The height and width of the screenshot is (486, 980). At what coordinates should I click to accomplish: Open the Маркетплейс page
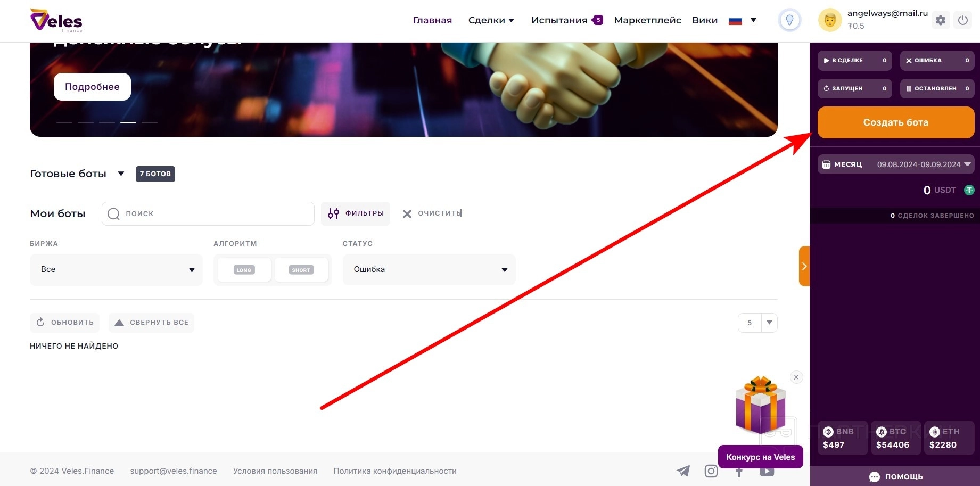tap(647, 20)
